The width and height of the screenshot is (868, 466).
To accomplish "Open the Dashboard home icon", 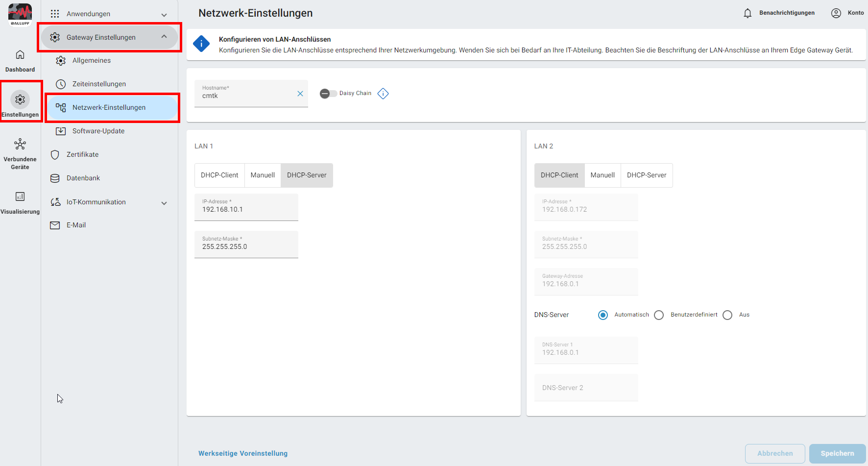I will (x=20, y=55).
